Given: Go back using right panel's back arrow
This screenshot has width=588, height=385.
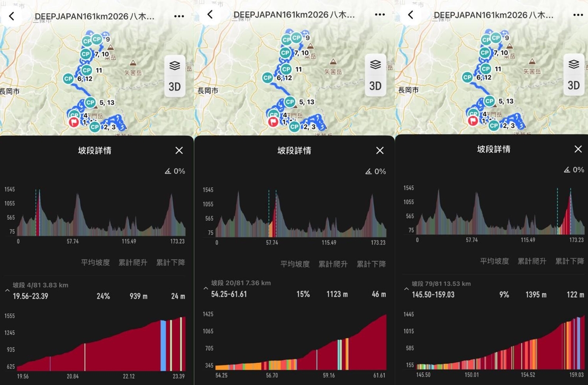Looking at the screenshot, I should [411, 15].
